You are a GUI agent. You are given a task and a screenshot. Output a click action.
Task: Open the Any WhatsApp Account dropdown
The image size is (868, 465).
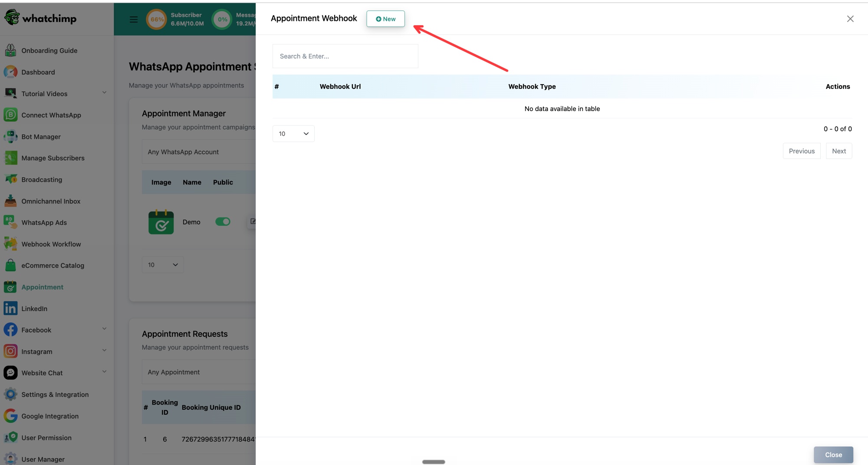(x=199, y=152)
